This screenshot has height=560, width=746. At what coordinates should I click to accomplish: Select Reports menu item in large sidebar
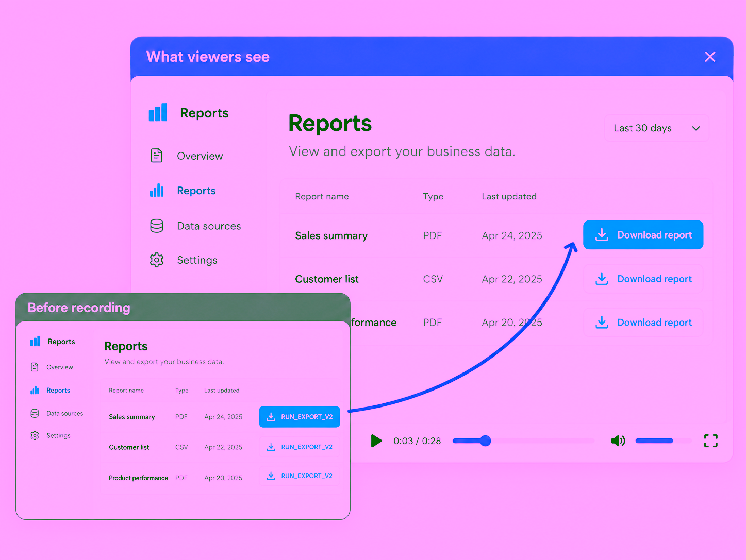tap(196, 191)
